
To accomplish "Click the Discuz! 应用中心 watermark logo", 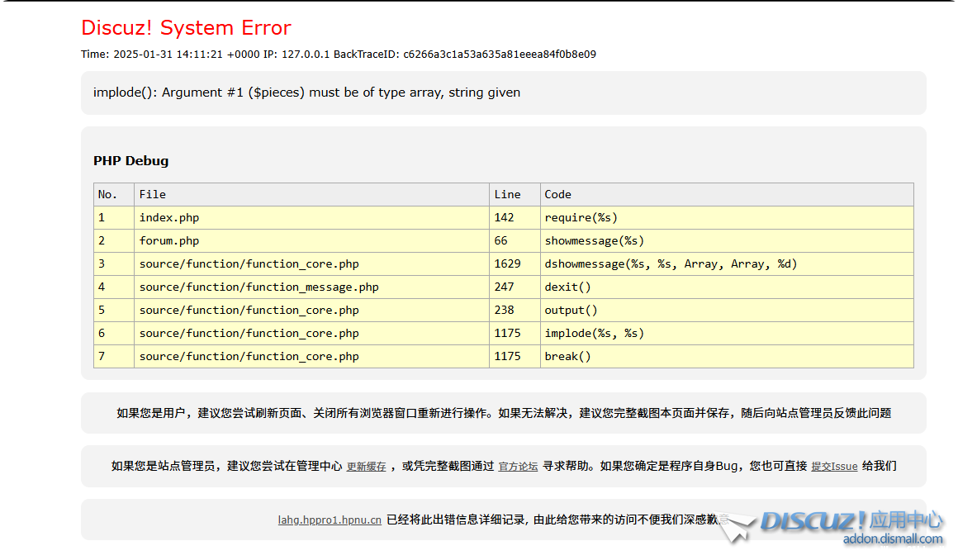I will (851, 520).
